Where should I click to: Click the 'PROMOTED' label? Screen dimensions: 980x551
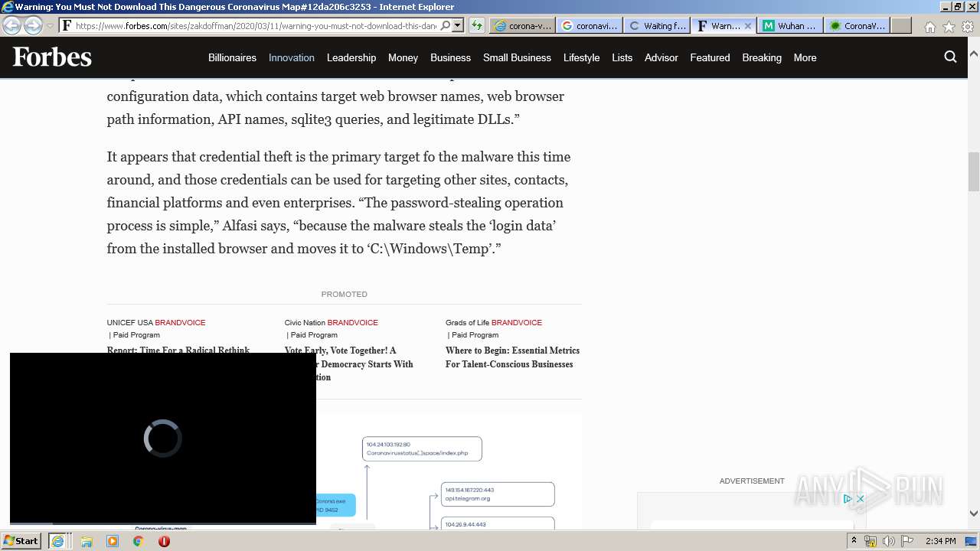coord(345,294)
